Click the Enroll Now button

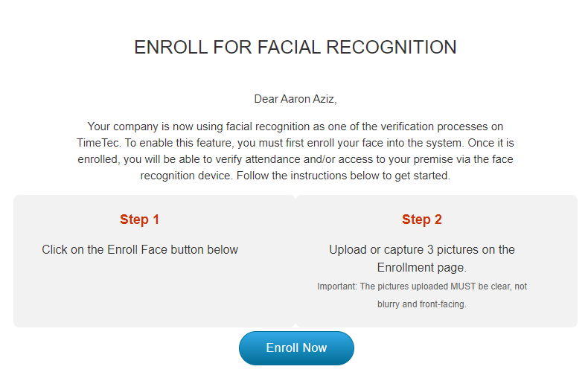pyautogui.click(x=296, y=348)
